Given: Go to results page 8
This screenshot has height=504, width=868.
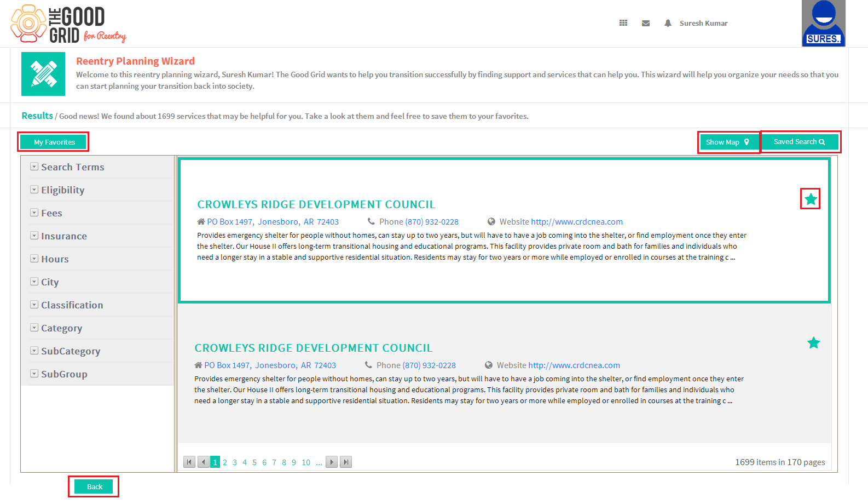Looking at the screenshot, I should click(284, 462).
